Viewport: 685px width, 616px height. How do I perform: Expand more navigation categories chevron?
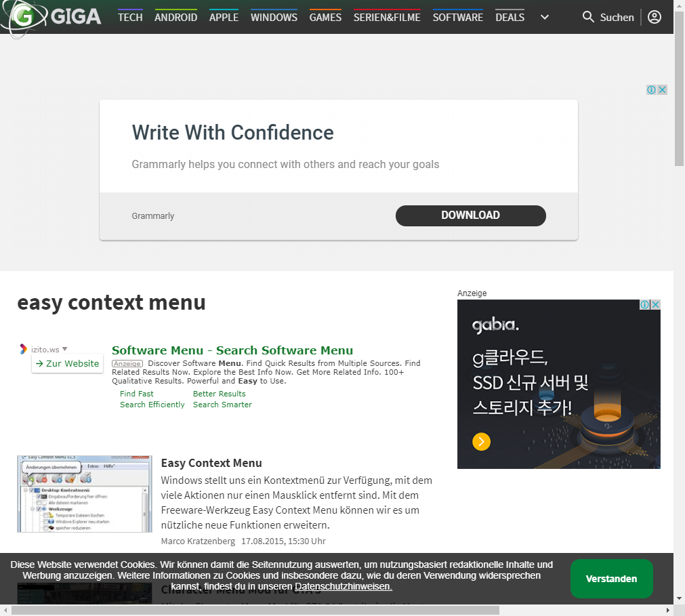tap(544, 18)
